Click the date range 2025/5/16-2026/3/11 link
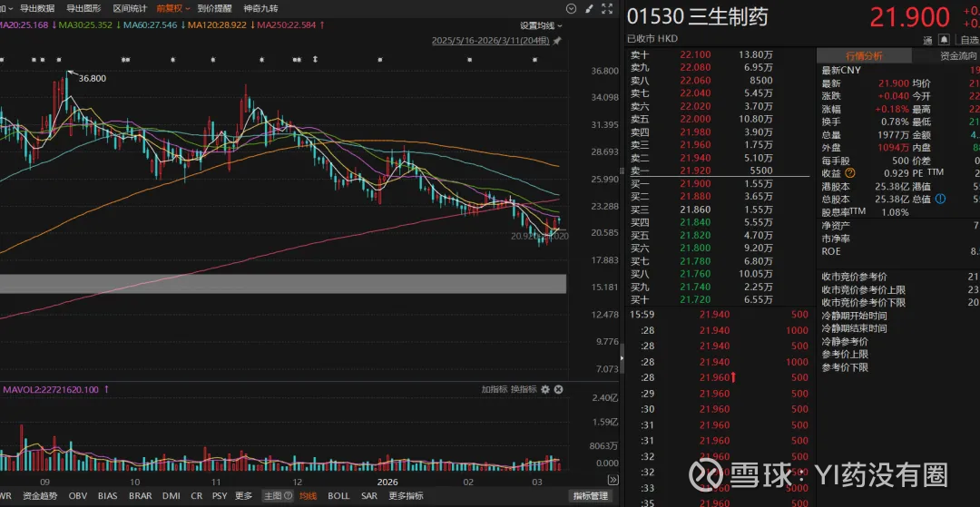The width and height of the screenshot is (980, 507). [x=491, y=41]
